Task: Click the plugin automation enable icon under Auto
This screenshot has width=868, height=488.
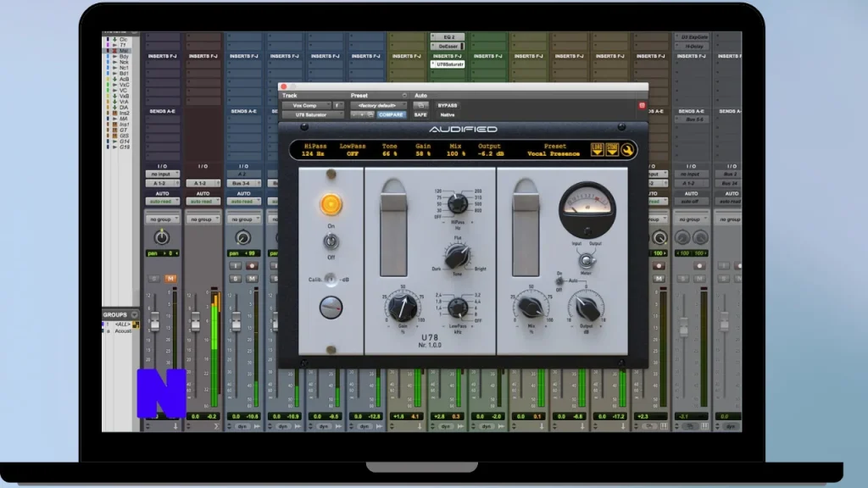Action: point(420,106)
